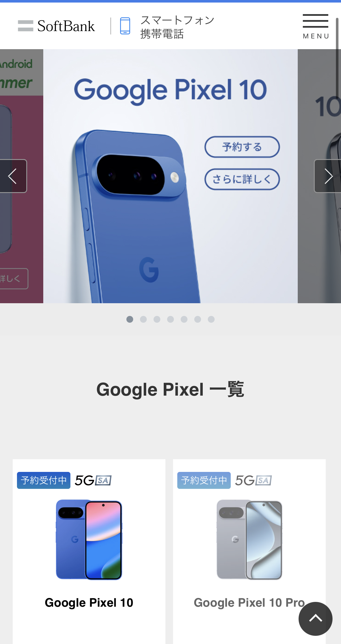Click the 予約受付中 badge on Pixel 10

coord(44,480)
